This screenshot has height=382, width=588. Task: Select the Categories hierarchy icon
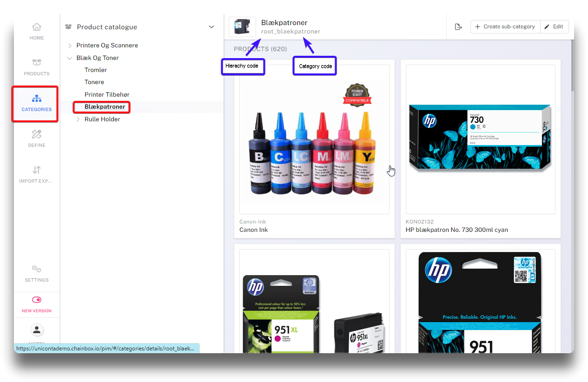point(37,99)
